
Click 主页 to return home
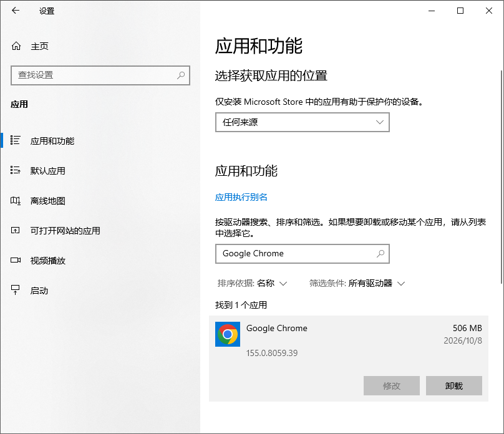(x=39, y=46)
